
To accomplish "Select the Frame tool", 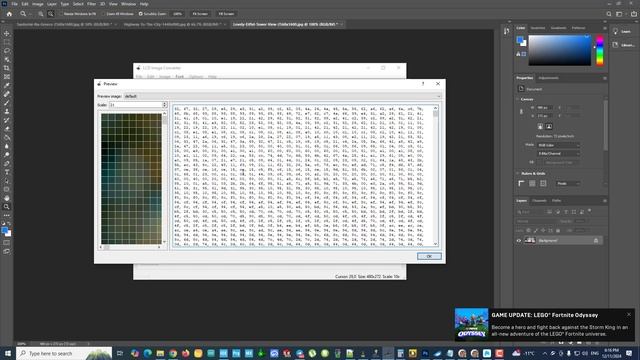I will tap(7, 77).
